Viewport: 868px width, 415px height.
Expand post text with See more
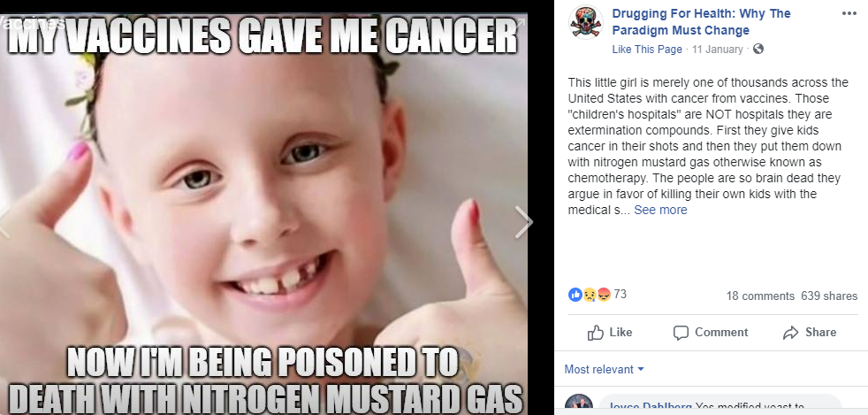tap(660, 210)
